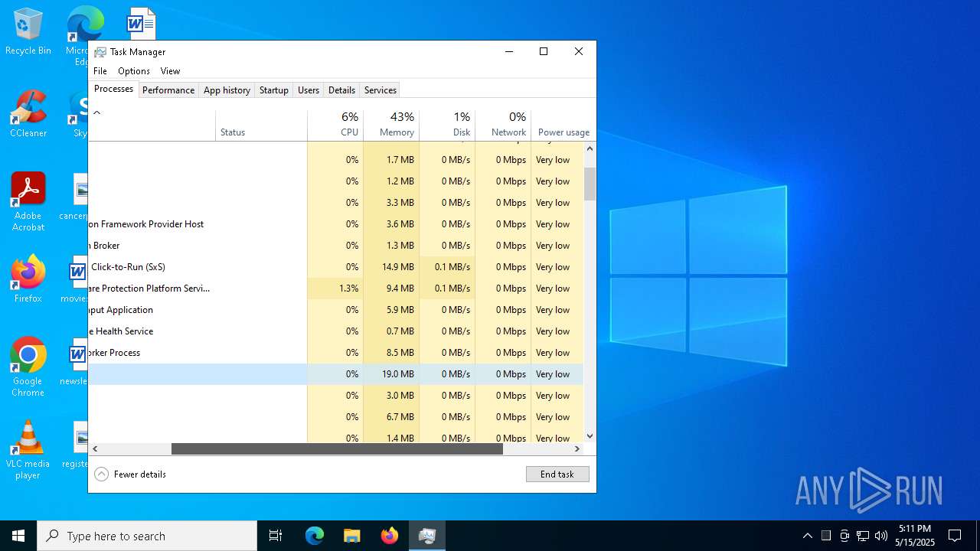Select the Framework Provider Host process row
Image resolution: width=980 pixels, height=551 pixels.
(335, 224)
